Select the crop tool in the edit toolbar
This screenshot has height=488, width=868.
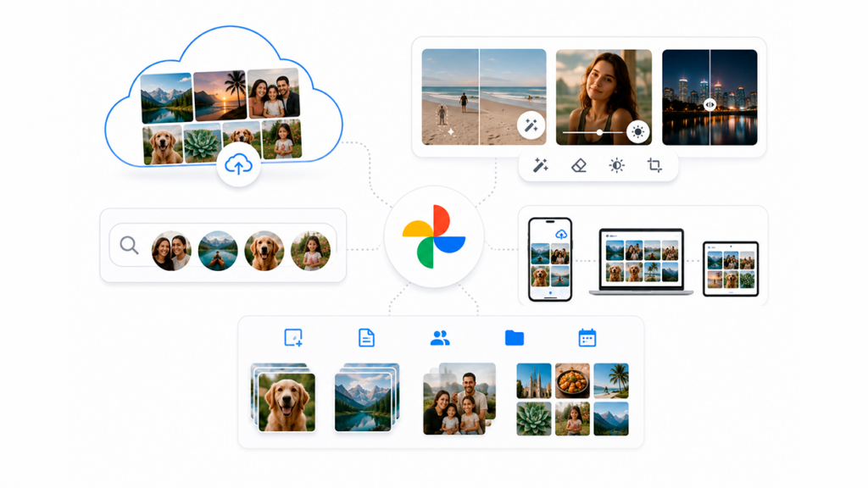click(x=654, y=165)
